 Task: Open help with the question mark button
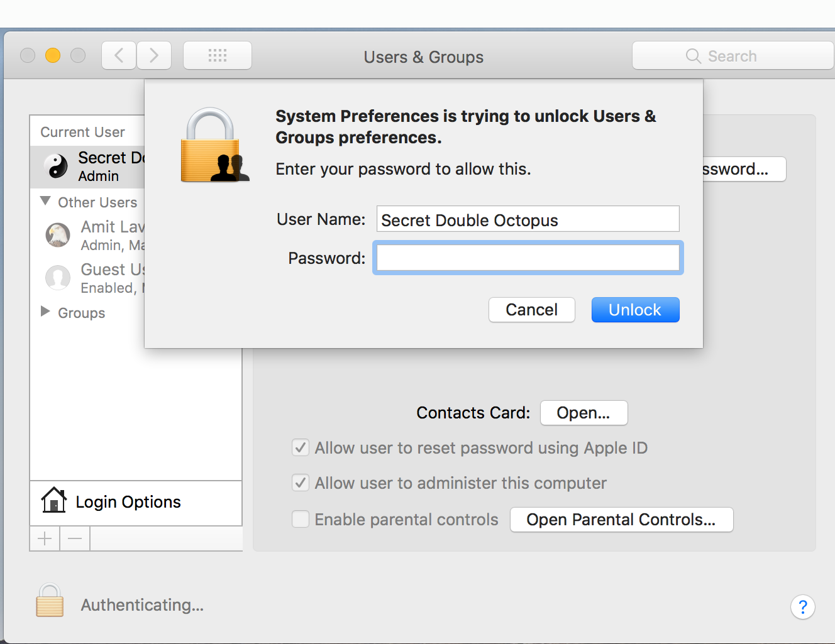802,607
